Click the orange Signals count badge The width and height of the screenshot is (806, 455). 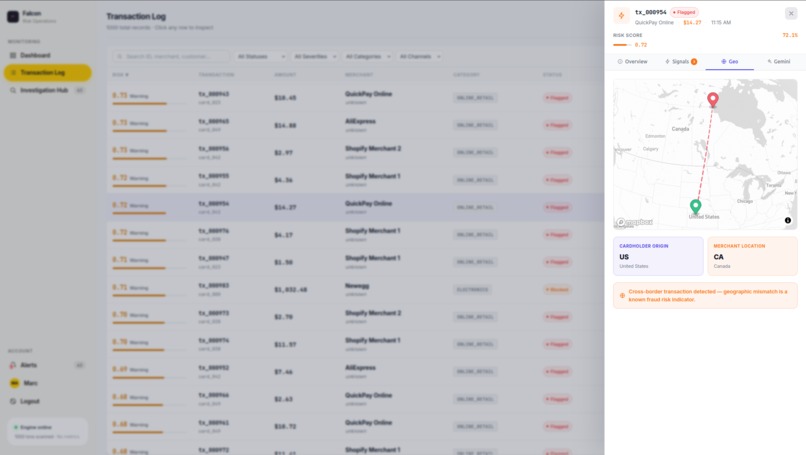click(694, 62)
